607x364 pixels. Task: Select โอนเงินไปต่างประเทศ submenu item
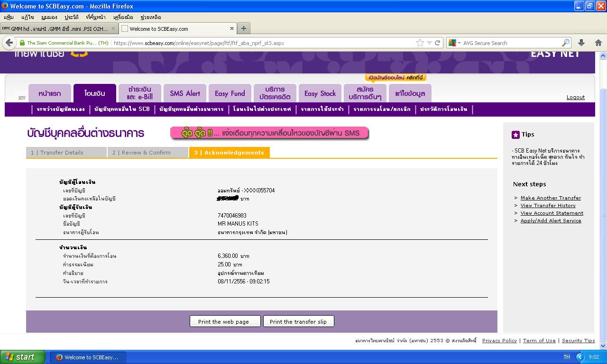(262, 109)
